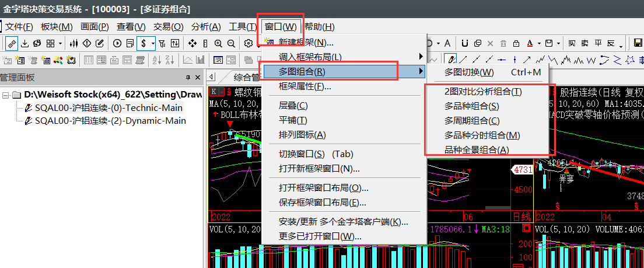This screenshot has height=268, width=644.
Task: Open the font color dropdown arrow
Action: click(539, 44)
